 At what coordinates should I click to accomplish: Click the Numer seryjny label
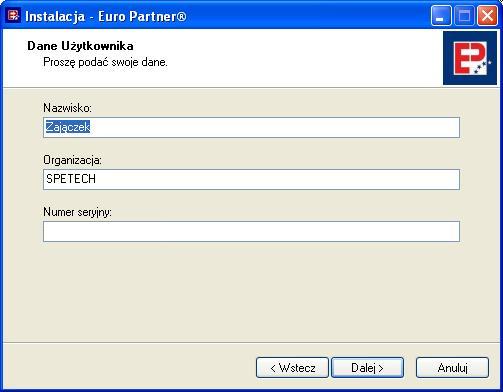pyautogui.click(x=77, y=212)
